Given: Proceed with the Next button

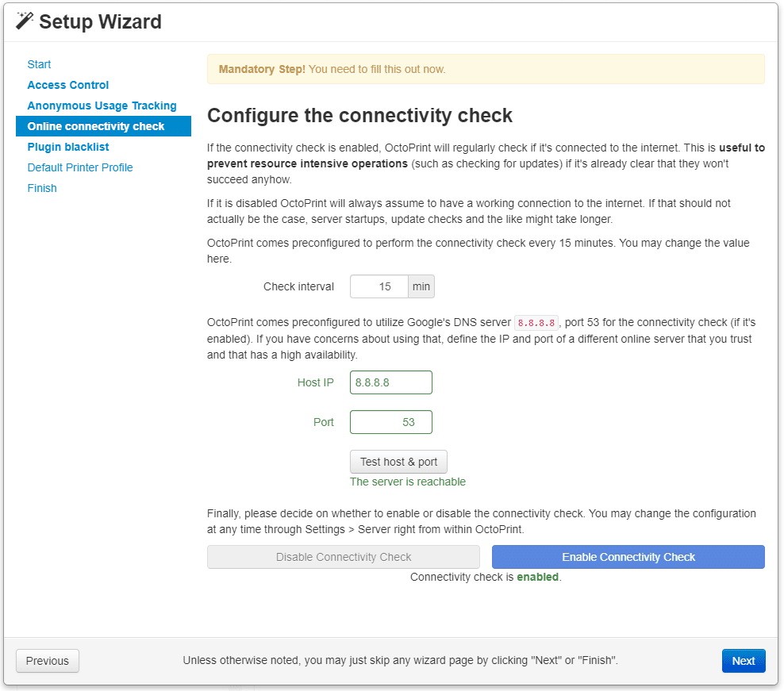Looking at the screenshot, I should point(743,661).
